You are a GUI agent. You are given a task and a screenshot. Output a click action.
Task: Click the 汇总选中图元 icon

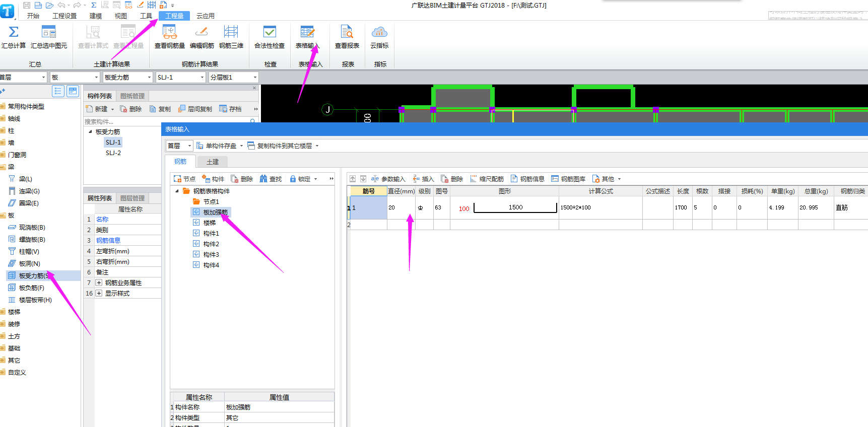point(49,32)
